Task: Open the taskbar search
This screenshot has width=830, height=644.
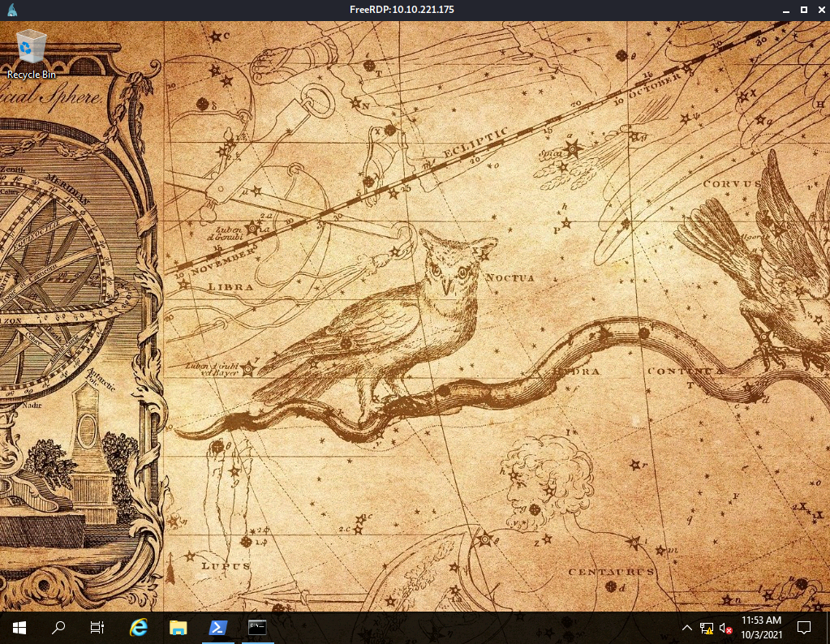Action: pos(58,628)
